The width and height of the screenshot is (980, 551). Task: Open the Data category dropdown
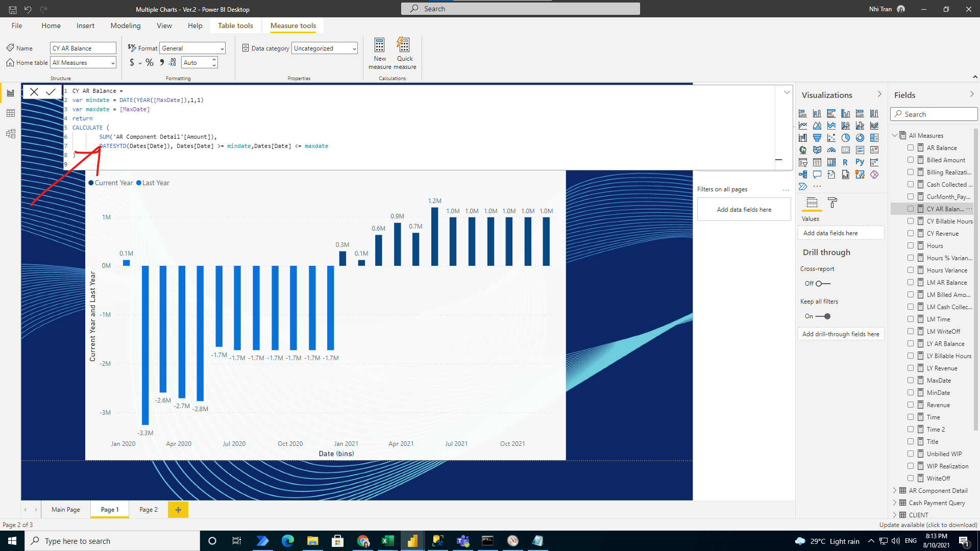[x=325, y=48]
